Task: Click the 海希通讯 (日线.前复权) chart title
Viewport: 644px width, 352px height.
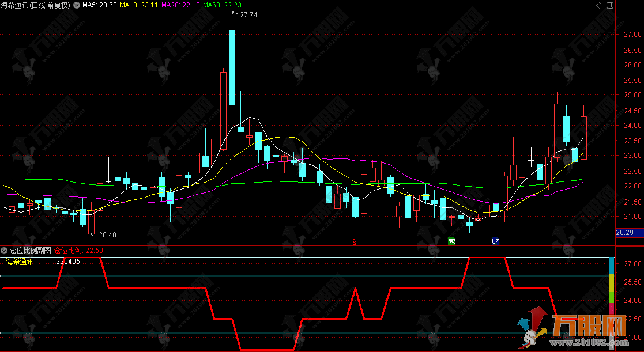Action: coord(35,5)
